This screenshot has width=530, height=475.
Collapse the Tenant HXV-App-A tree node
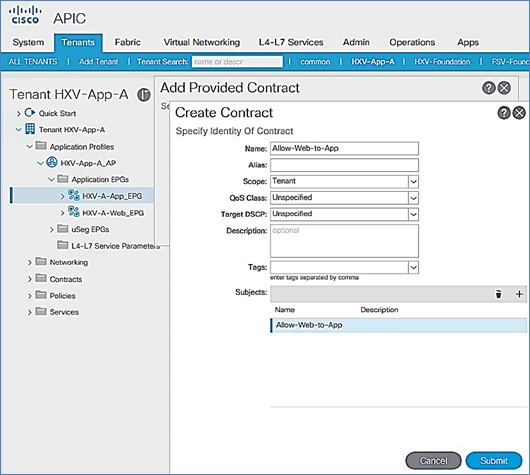(x=19, y=130)
